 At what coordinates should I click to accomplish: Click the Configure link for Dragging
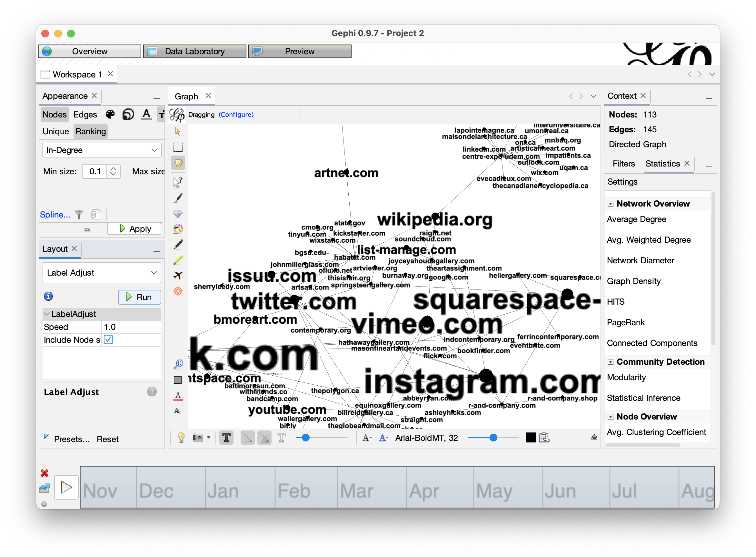236,115
